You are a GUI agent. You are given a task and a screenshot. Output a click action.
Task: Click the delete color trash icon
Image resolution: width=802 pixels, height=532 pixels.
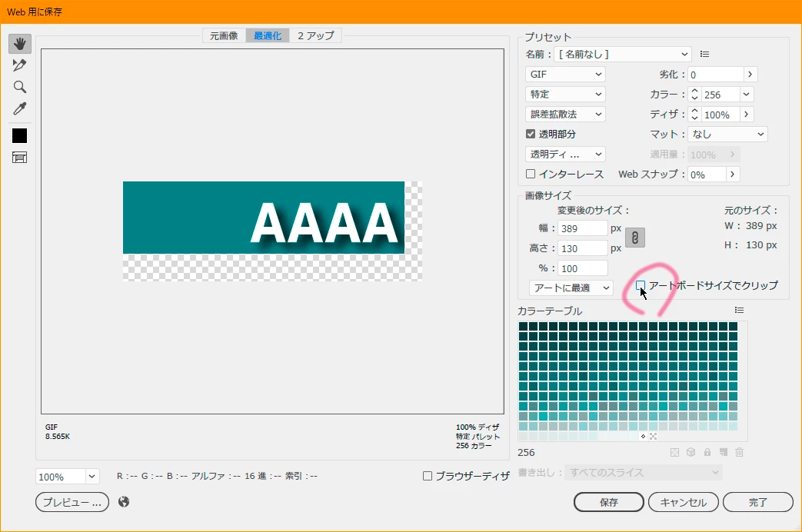739,452
